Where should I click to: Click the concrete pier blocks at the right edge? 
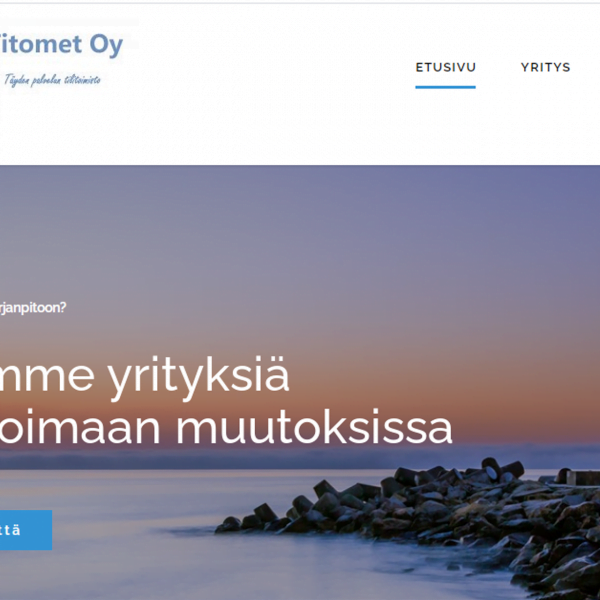click(x=582, y=478)
